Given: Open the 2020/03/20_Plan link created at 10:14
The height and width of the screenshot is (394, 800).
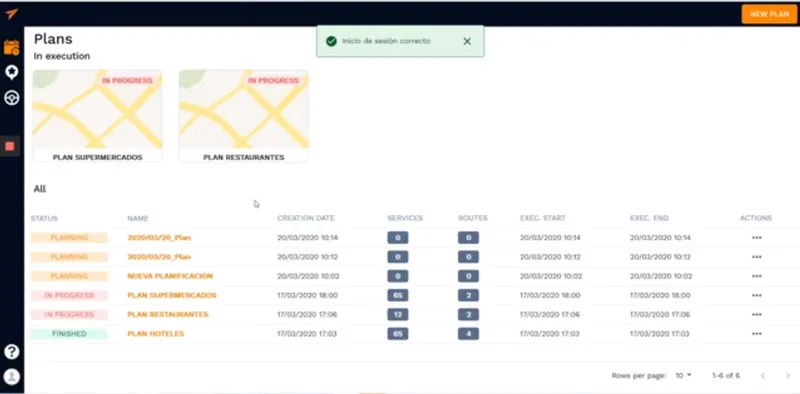Looking at the screenshot, I should point(159,238).
